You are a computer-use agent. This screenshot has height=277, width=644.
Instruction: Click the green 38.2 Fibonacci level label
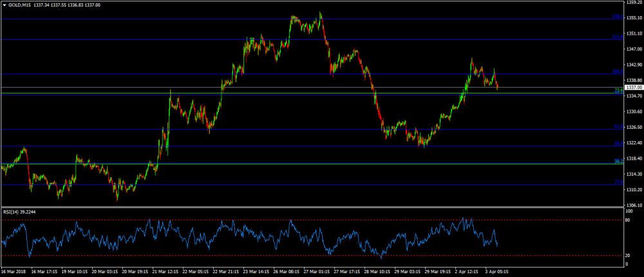tap(617, 161)
